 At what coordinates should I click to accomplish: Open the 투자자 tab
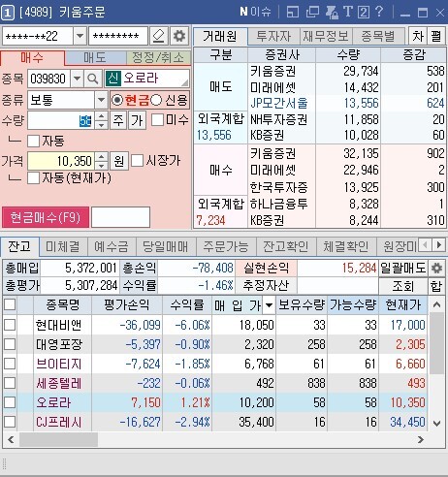click(x=273, y=36)
